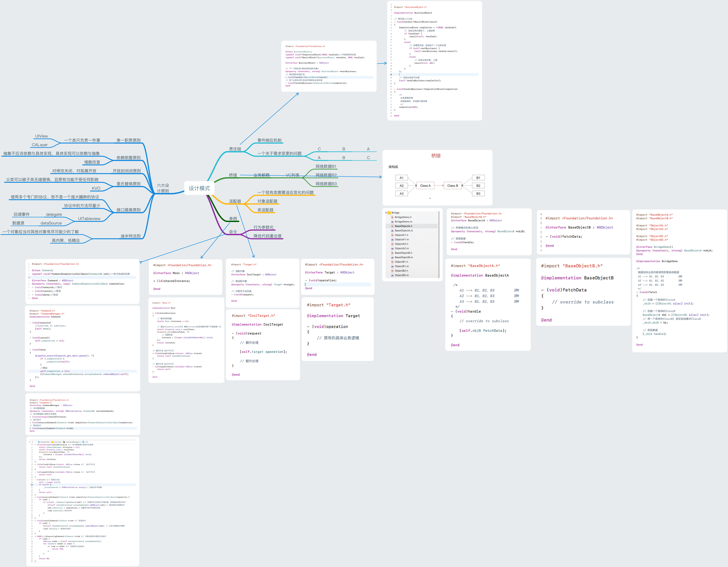728x567 pixels.
Task: Click the ObjectA2.h file icon
Action: (392, 244)
